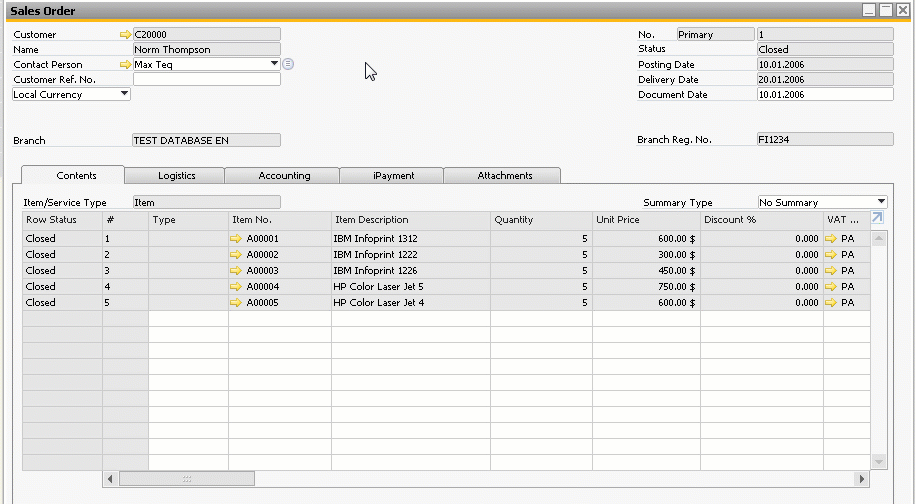Expand the Summary Type dropdown
This screenshot has height=504, width=916.
[881, 202]
